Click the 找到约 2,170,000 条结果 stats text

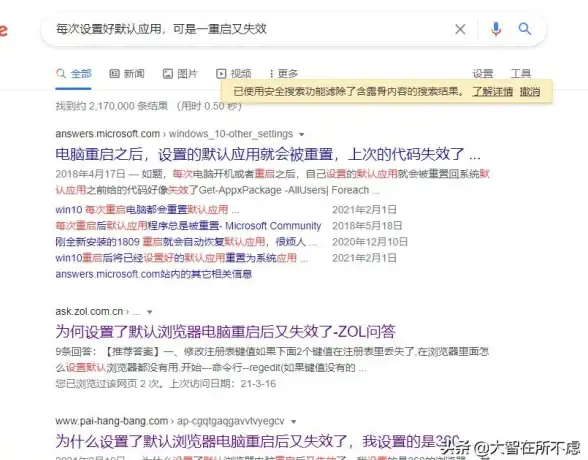pyautogui.click(x=111, y=106)
